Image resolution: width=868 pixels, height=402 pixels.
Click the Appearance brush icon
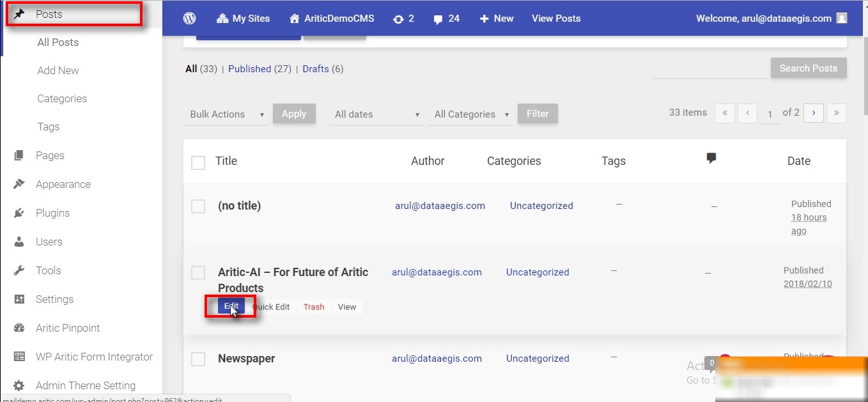19,184
